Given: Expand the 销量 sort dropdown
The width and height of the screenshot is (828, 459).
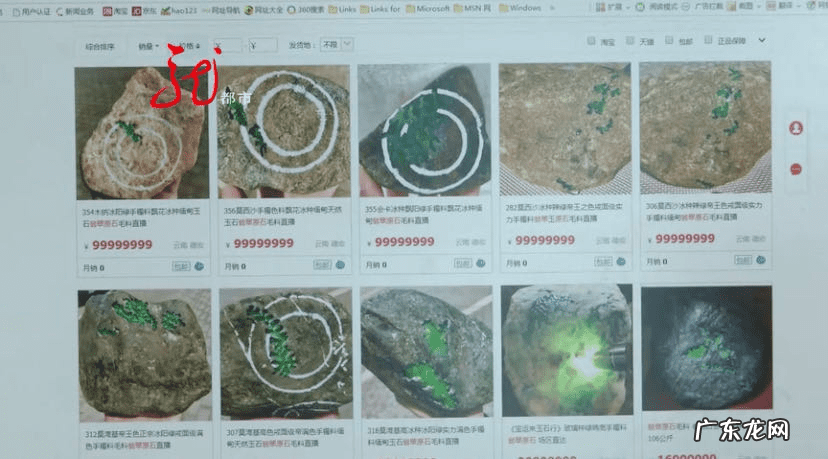Looking at the screenshot, I should [x=148, y=46].
